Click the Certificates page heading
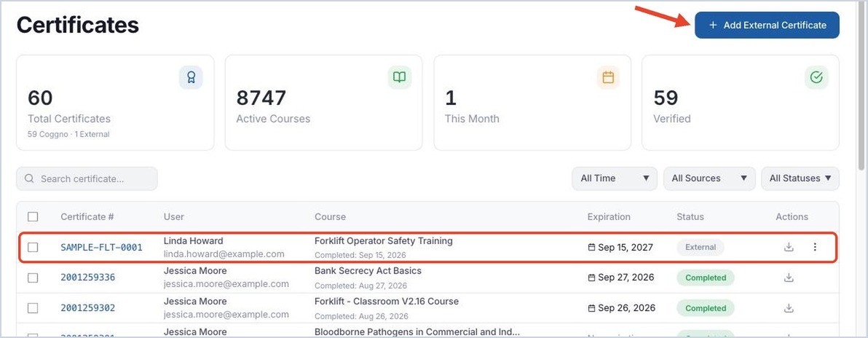Image resolution: width=868 pixels, height=338 pixels. (x=77, y=25)
